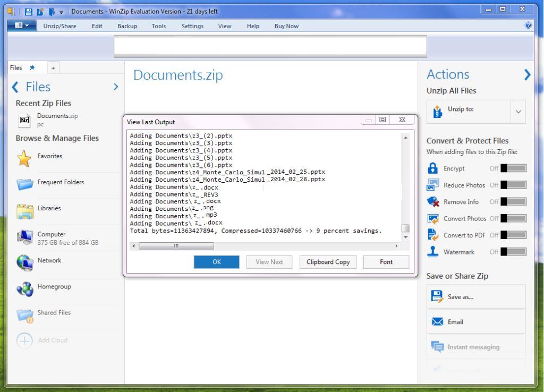Toggle the Reduce Photos switch
The height and width of the screenshot is (392, 544).
click(514, 185)
